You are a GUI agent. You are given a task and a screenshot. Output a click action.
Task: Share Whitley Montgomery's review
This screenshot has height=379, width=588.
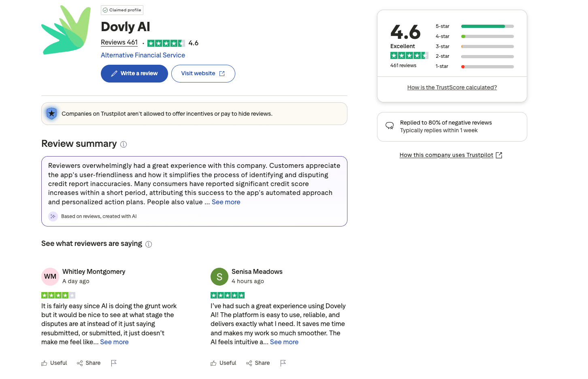(89, 363)
